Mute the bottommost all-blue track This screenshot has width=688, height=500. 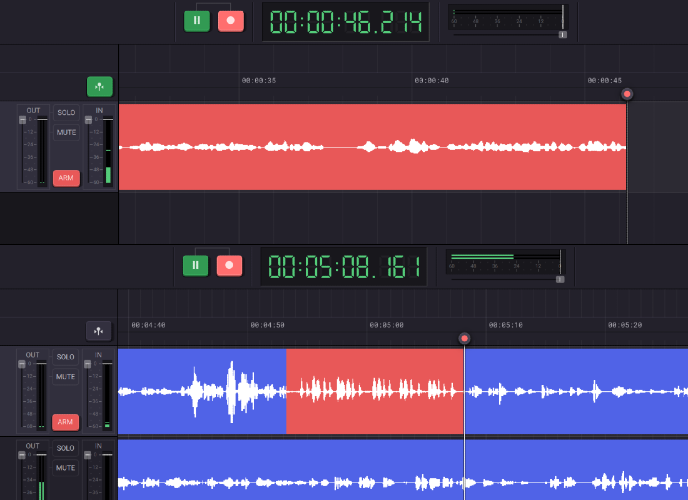pos(66,468)
